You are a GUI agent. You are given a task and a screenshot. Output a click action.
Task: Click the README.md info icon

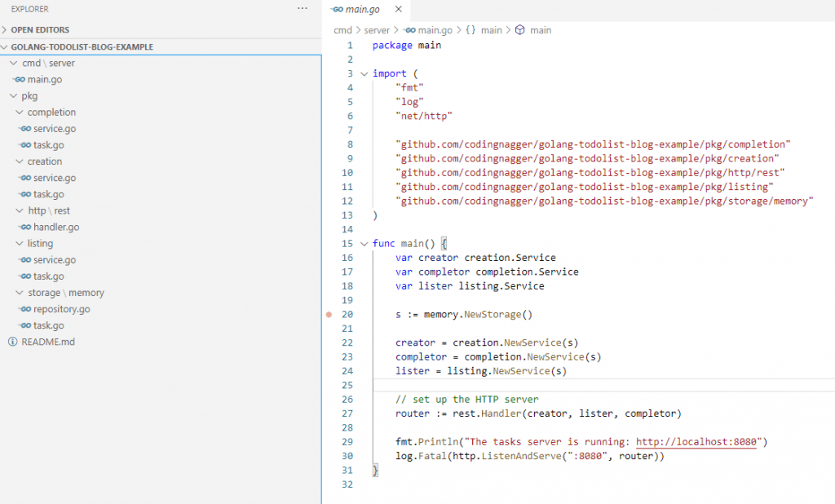12,342
